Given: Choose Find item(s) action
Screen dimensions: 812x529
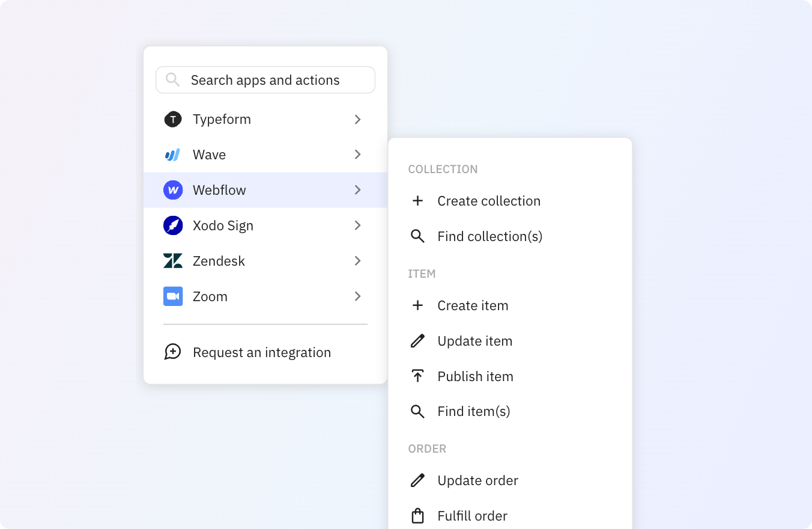Looking at the screenshot, I should 473,411.
